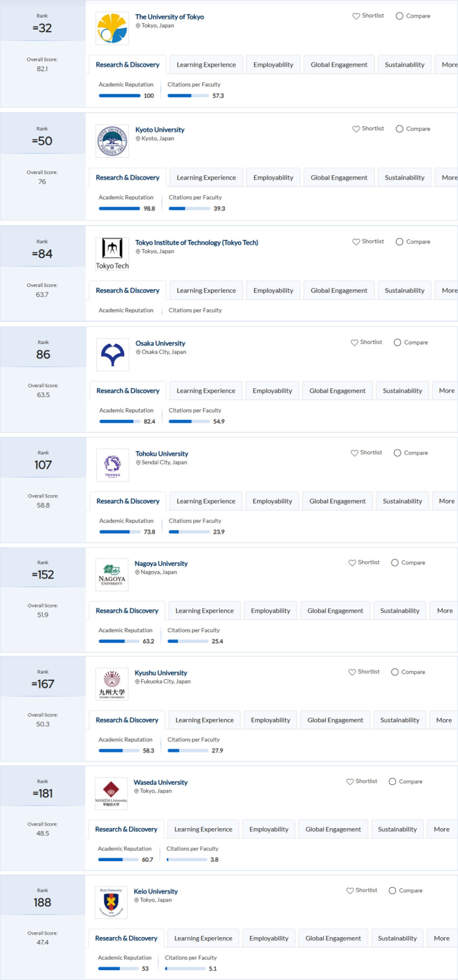Viewport: 458px width, 980px height.
Task: Click Global Engagement tab for Kyushu University
Action: click(335, 720)
